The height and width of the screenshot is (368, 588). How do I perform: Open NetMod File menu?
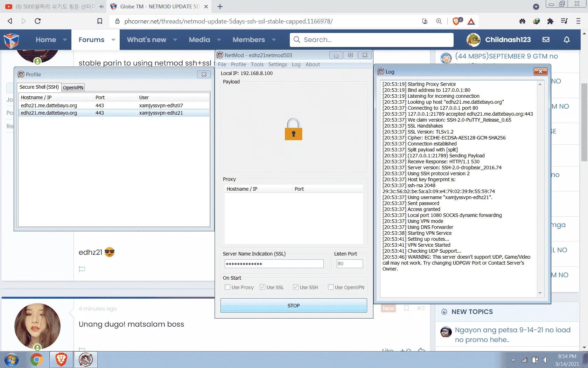point(222,64)
